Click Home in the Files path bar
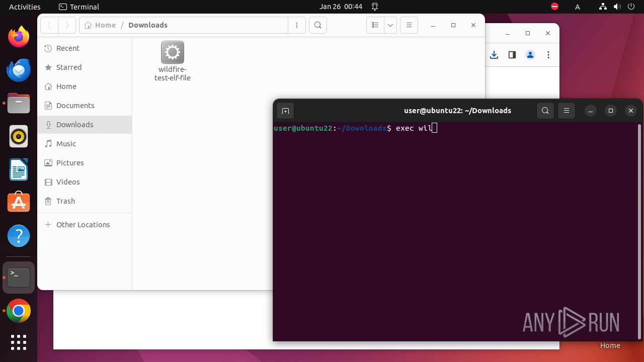Viewport: 644px width, 362px height. pos(100,25)
